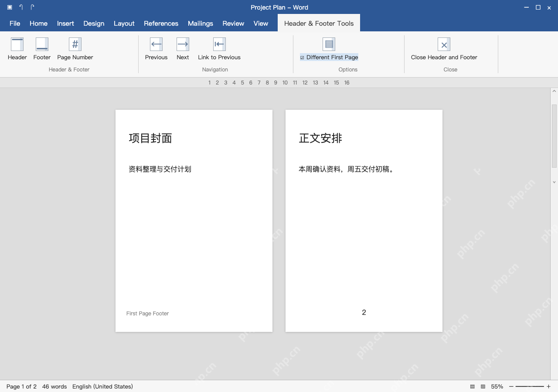
Task: Select the Layout tab
Action: [x=124, y=24]
